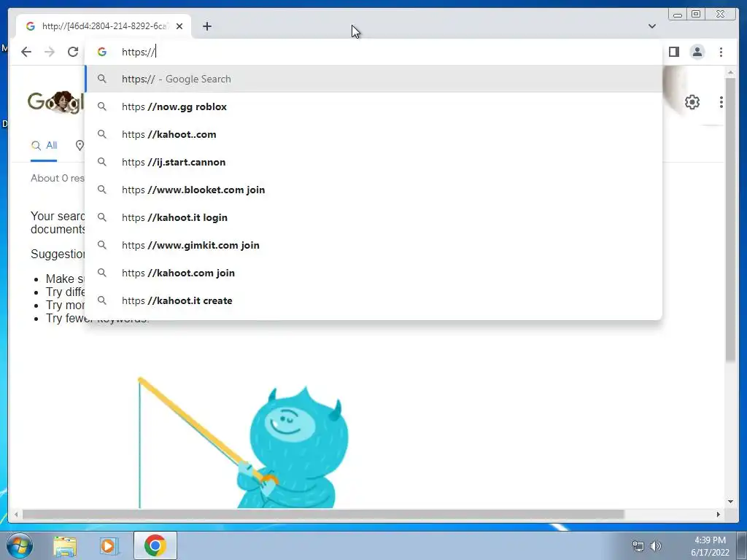Image resolution: width=747 pixels, height=560 pixels.
Task: Switch to the All results tab
Action: (x=44, y=146)
